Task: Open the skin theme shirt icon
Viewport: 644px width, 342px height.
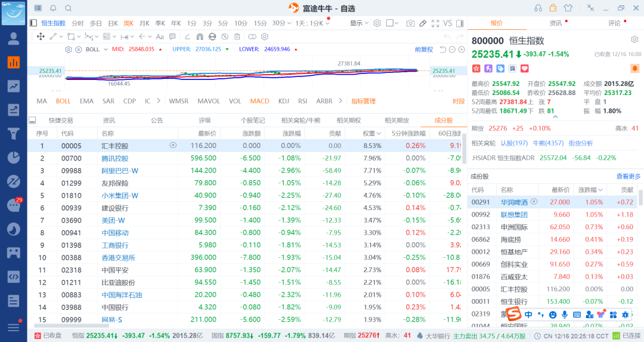Action: click(568, 8)
